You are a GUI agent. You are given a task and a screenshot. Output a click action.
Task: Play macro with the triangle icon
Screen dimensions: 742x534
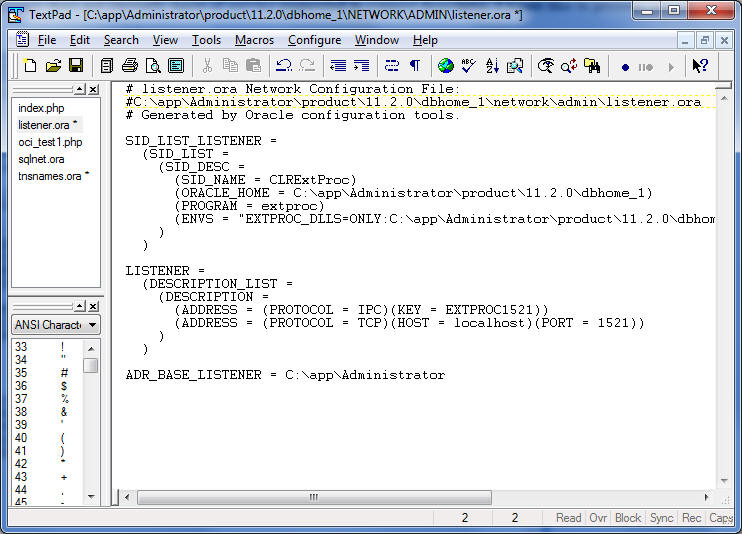pyautogui.click(x=671, y=67)
